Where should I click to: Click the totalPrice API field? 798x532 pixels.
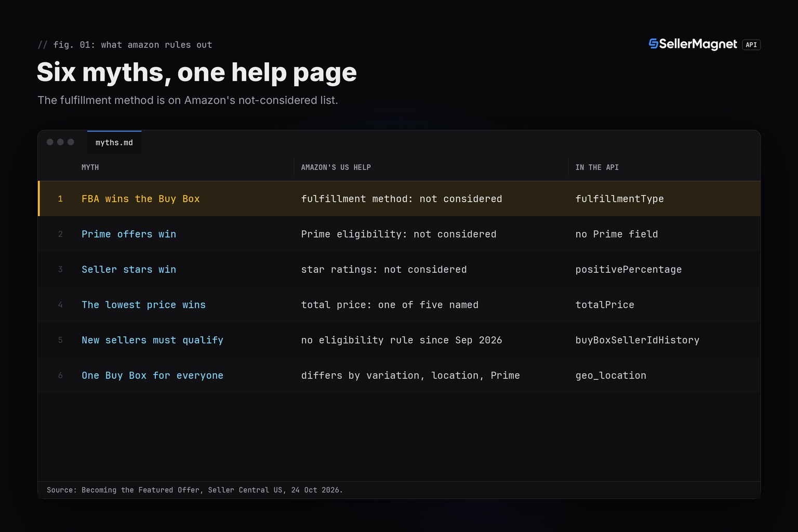[x=605, y=305]
